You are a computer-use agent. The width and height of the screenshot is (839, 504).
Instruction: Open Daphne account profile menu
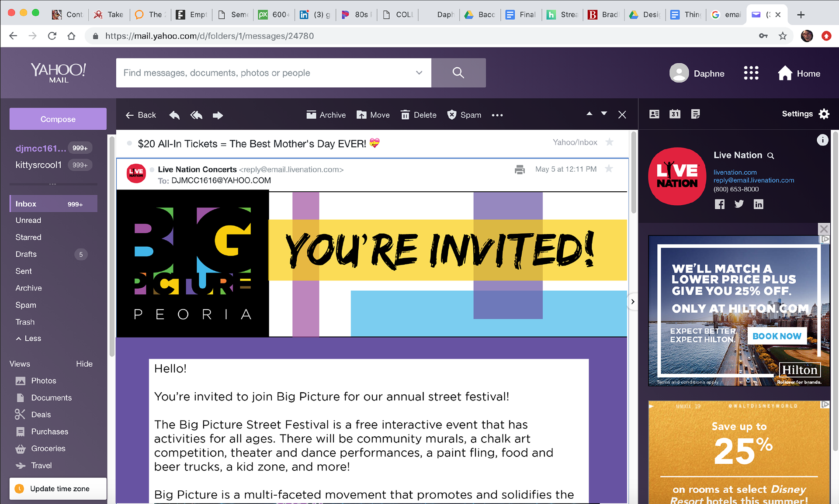point(697,73)
